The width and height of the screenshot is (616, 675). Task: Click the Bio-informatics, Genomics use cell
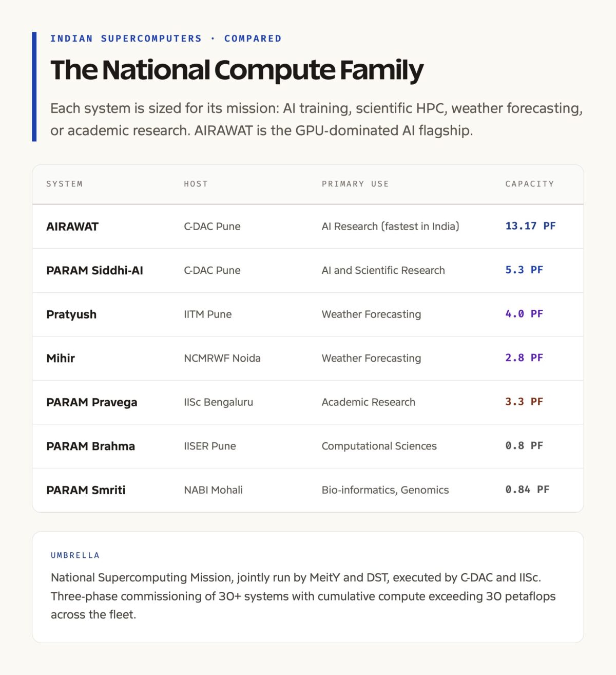tap(385, 490)
